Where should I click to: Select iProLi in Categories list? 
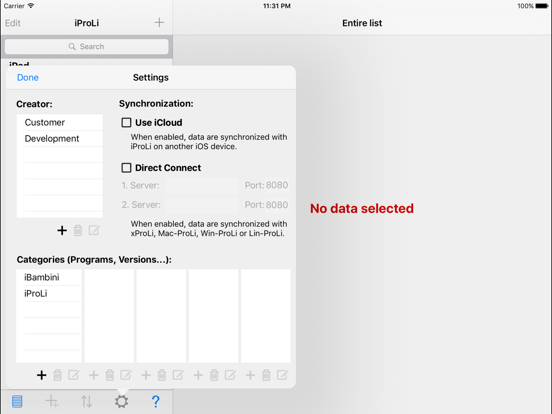point(49,293)
